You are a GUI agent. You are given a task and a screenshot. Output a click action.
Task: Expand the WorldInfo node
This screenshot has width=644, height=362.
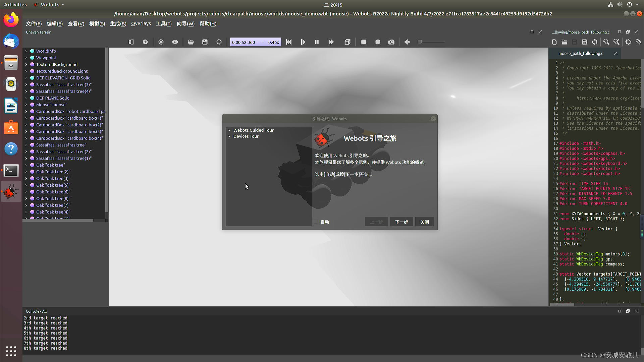[26, 51]
